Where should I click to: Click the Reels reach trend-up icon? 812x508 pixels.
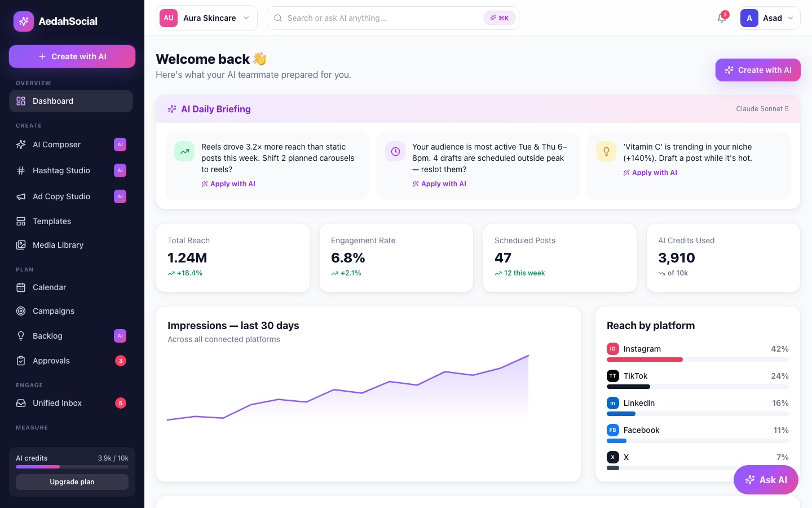[184, 151]
